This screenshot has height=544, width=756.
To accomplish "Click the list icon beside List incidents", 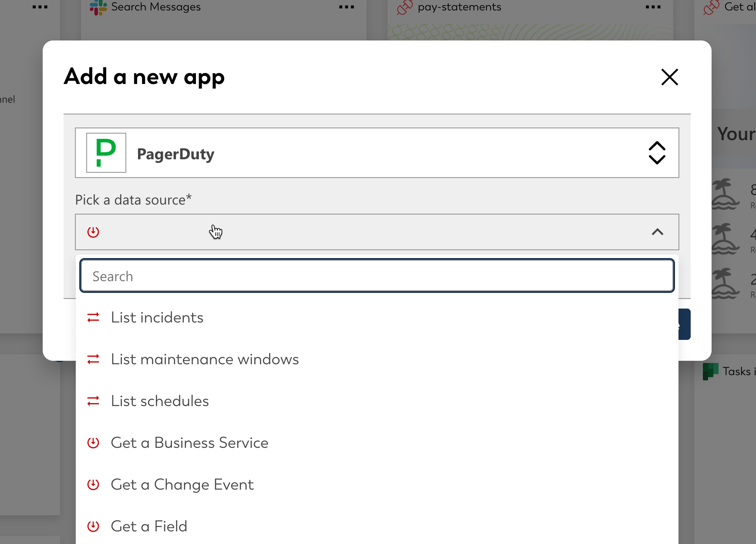I will [x=93, y=318].
